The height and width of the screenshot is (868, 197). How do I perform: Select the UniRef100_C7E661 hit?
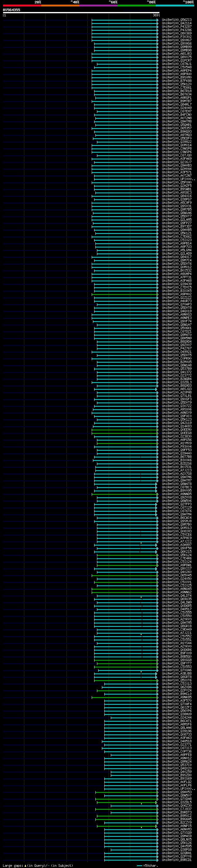(177, 88)
